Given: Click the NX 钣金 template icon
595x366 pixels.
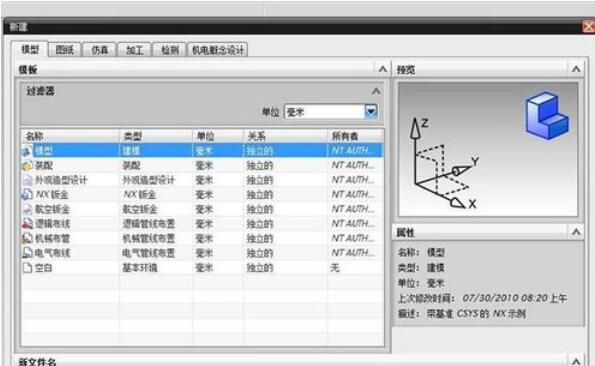Looking at the screenshot, I should [27, 195].
